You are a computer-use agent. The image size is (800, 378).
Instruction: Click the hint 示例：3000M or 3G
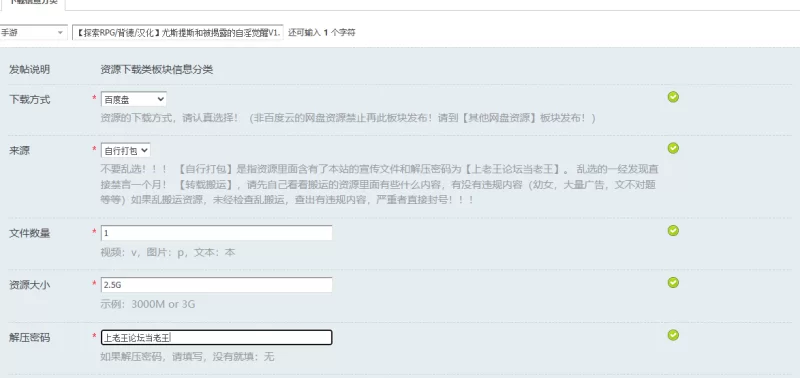pyautogui.click(x=148, y=305)
